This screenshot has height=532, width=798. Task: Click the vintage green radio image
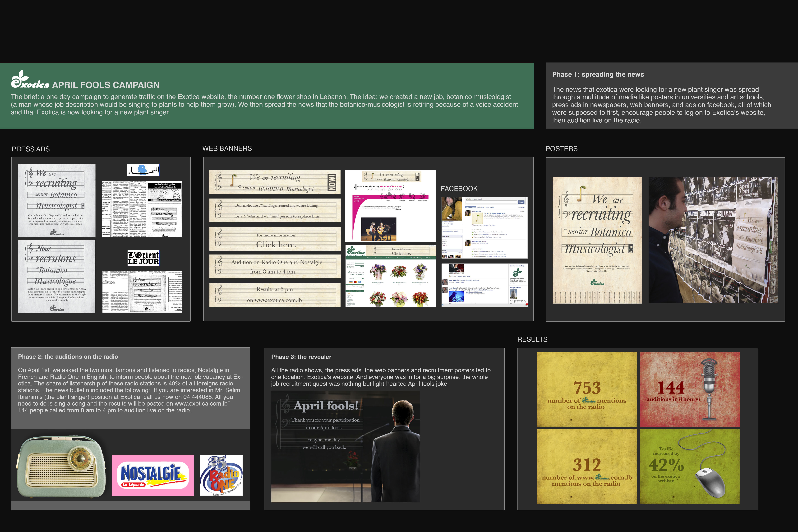pos(61,467)
